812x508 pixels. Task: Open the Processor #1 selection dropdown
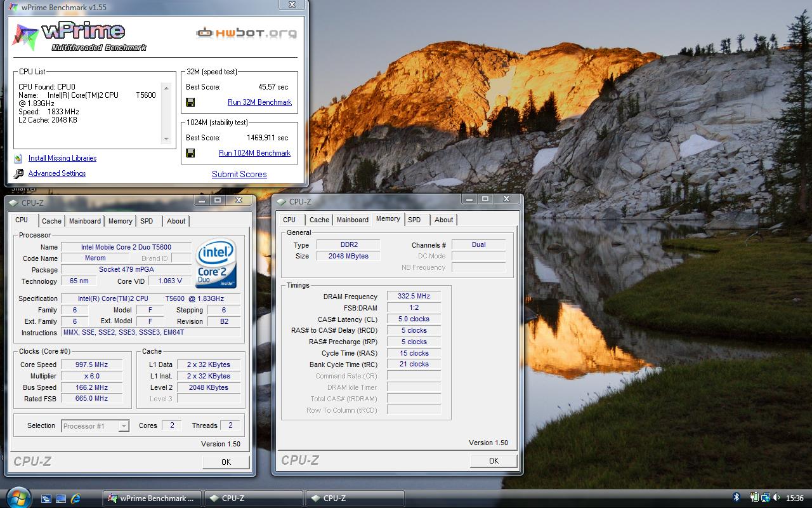(x=96, y=426)
